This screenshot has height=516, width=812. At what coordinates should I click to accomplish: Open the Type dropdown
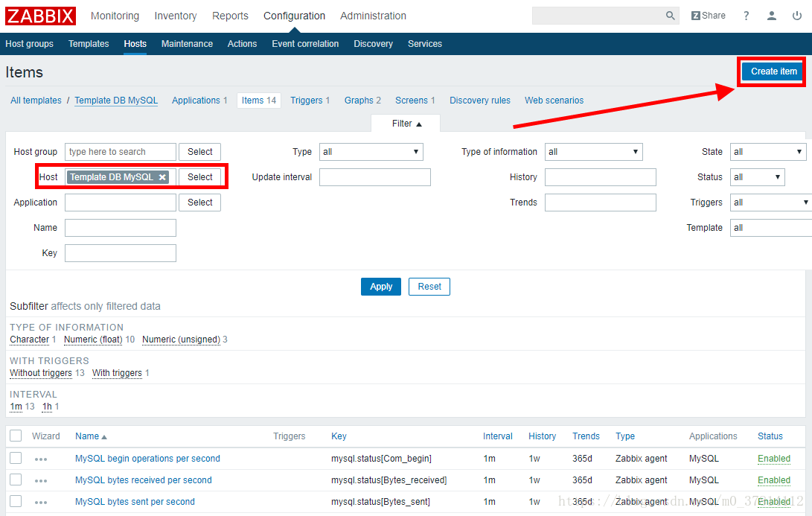(371, 152)
